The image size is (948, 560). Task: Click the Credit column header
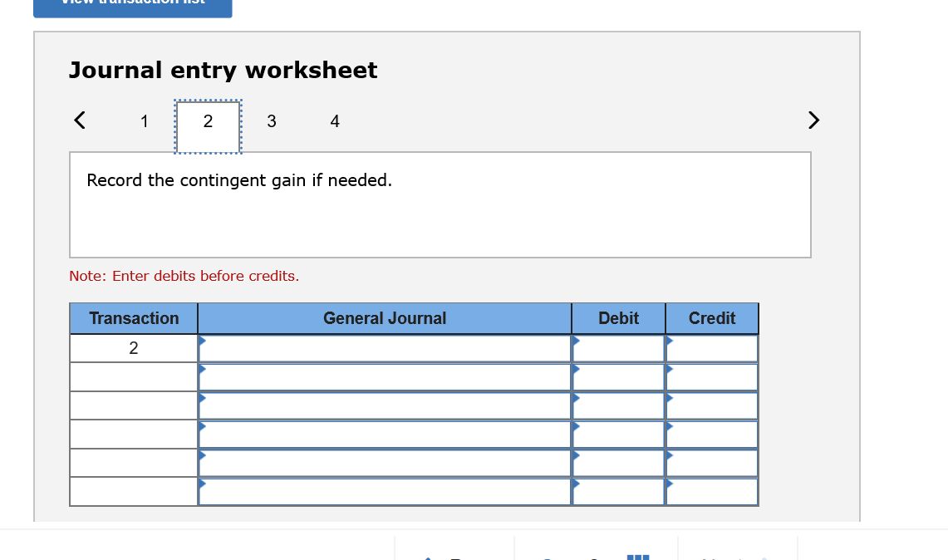(x=712, y=319)
